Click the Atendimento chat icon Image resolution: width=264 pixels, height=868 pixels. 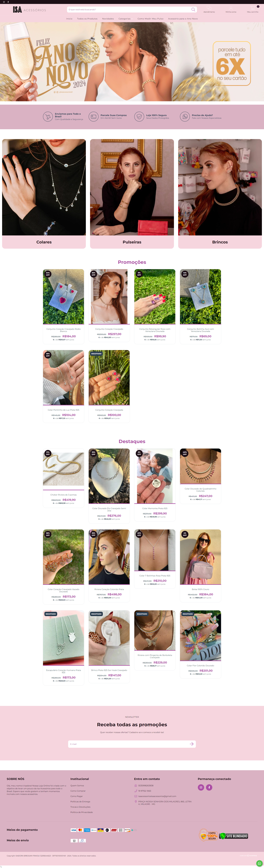209,8
